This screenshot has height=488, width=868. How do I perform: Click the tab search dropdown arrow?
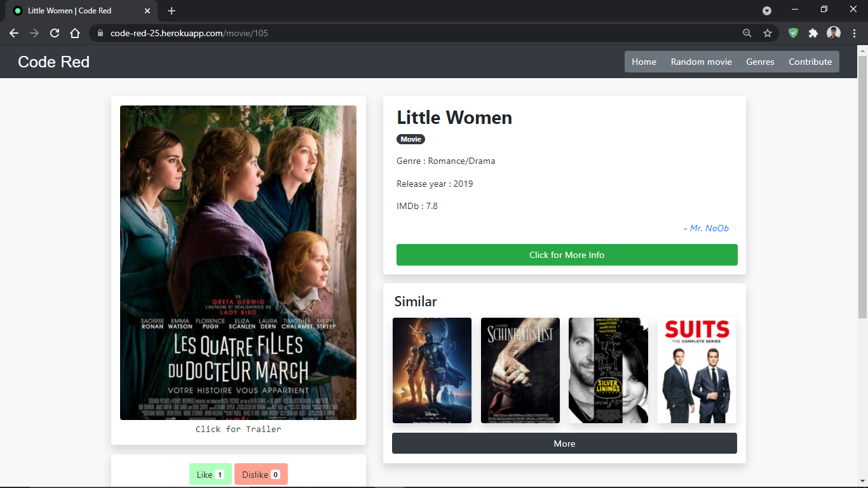[767, 11]
